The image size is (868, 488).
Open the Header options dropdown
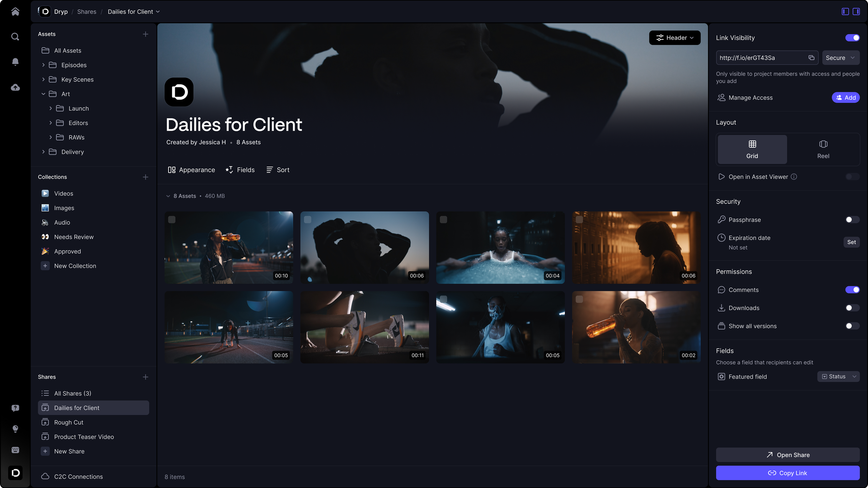(674, 38)
